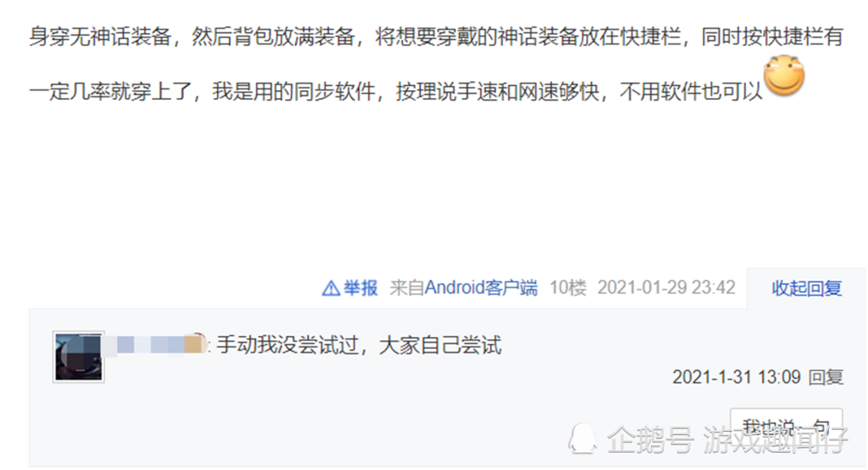Click the 10楼 floor label
The height and width of the screenshot is (470, 868).
(x=568, y=288)
